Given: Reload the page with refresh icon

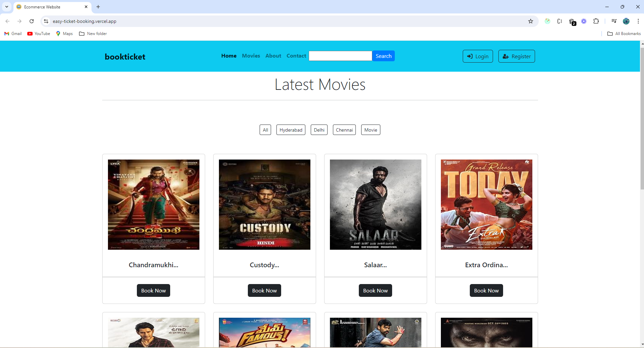Looking at the screenshot, I should [32, 21].
